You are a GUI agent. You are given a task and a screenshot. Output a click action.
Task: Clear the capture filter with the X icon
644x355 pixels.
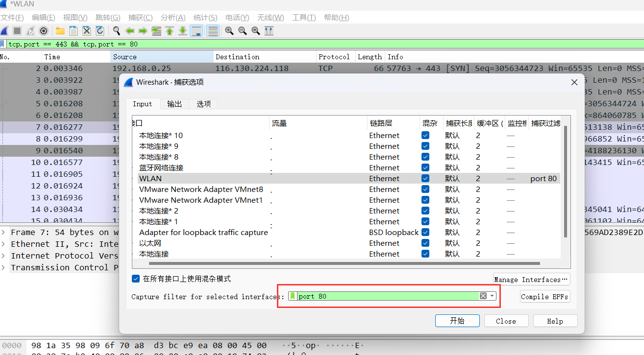[x=483, y=296]
